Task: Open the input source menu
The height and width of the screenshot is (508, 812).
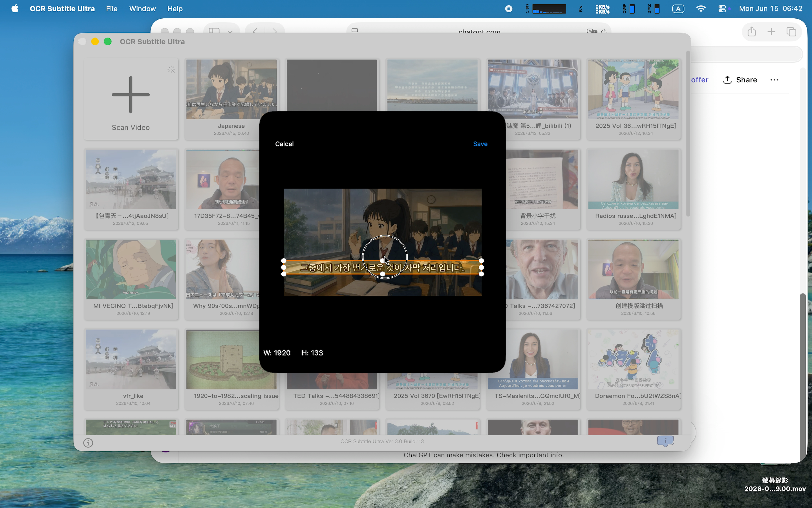Action: pos(678,9)
